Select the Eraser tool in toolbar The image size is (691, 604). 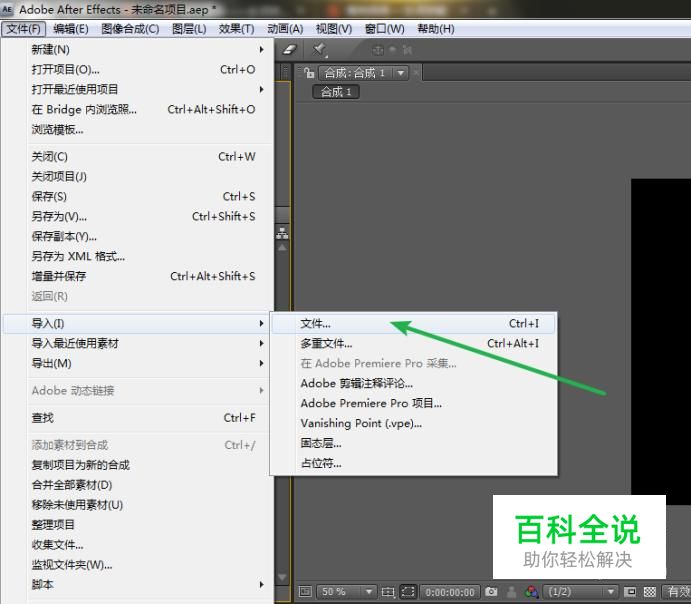[x=290, y=50]
